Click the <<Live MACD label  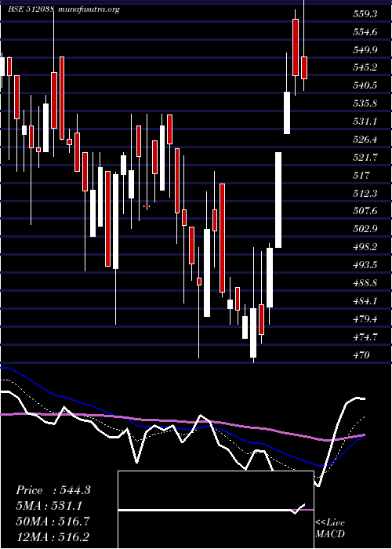tap(330, 528)
